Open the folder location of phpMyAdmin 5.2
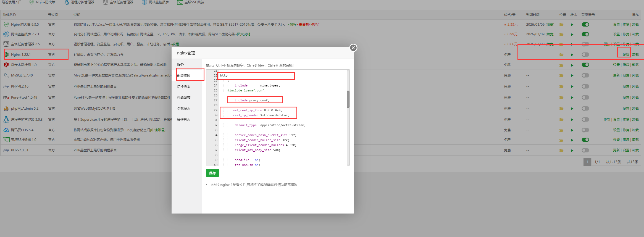Viewport: 644px width, 237px height. point(561,109)
